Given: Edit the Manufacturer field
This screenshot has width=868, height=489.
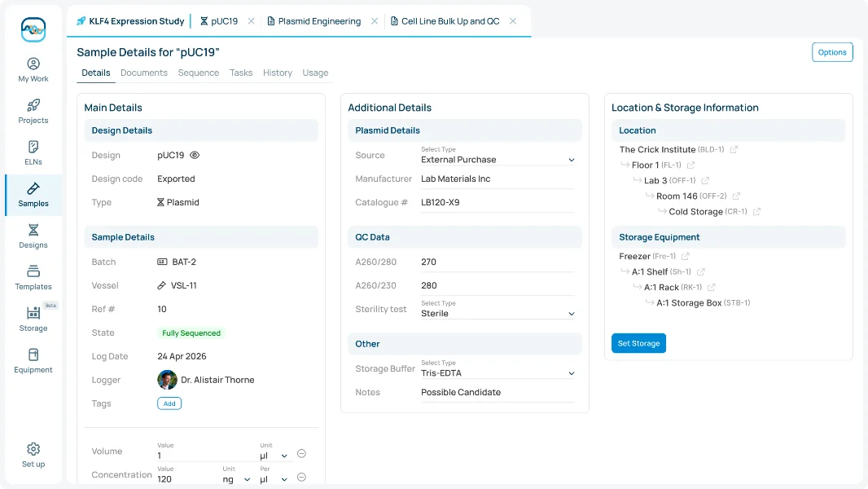Looking at the screenshot, I should click(x=498, y=178).
